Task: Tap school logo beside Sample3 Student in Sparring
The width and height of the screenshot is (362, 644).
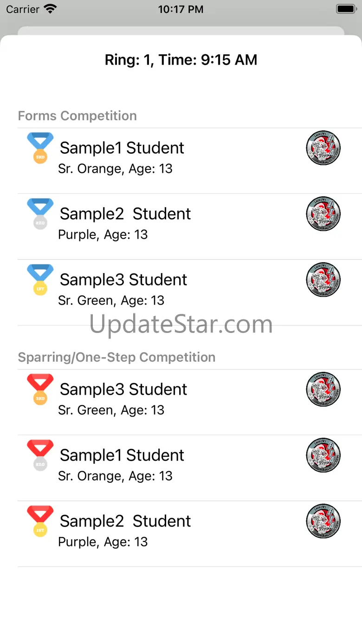Action: pyautogui.click(x=323, y=390)
